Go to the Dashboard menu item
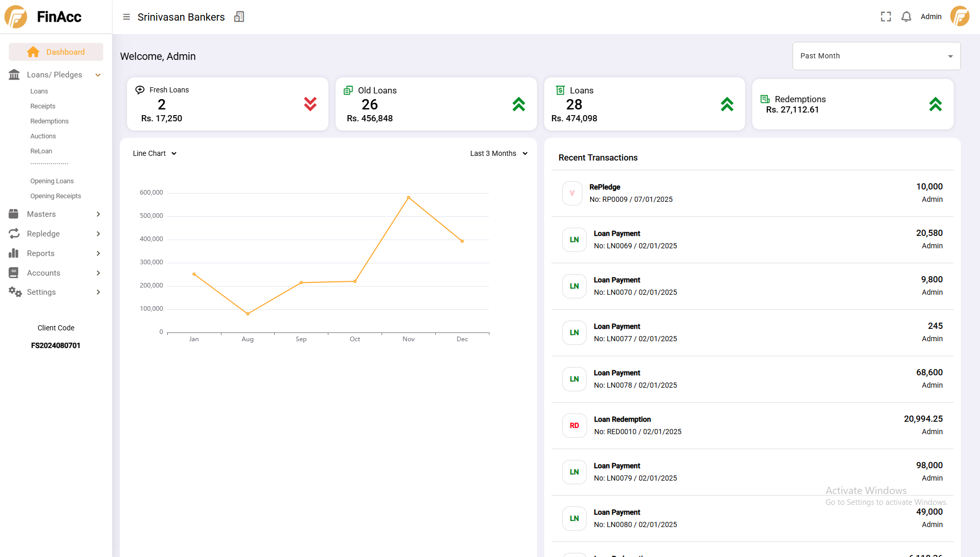The height and width of the screenshot is (557, 980). point(56,52)
